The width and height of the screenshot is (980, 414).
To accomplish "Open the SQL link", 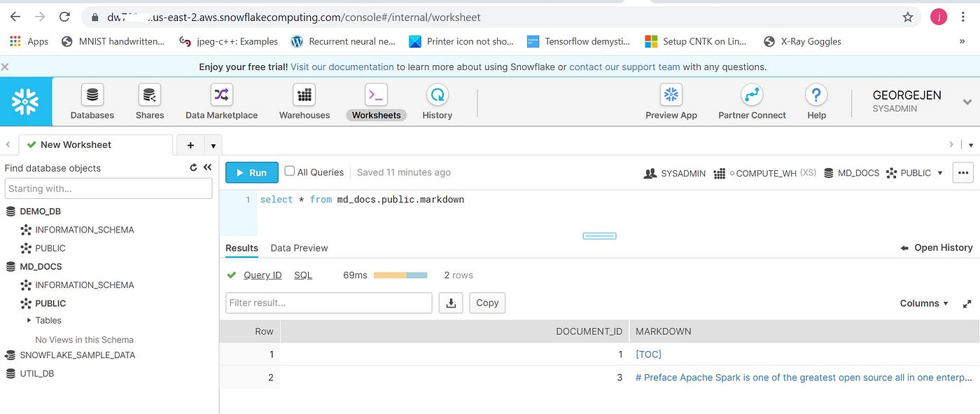I will 303,275.
